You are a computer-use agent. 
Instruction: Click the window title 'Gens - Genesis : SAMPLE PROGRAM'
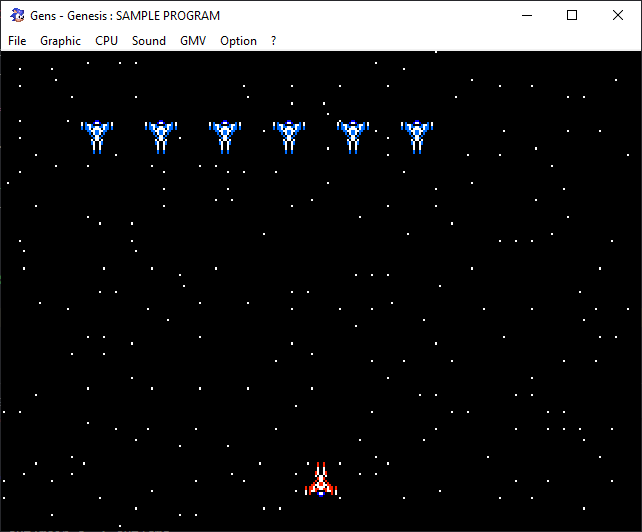tap(125, 16)
